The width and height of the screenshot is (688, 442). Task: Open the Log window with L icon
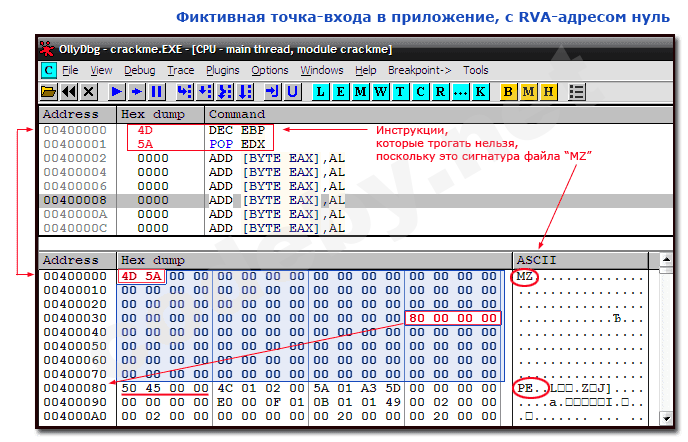(x=320, y=92)
